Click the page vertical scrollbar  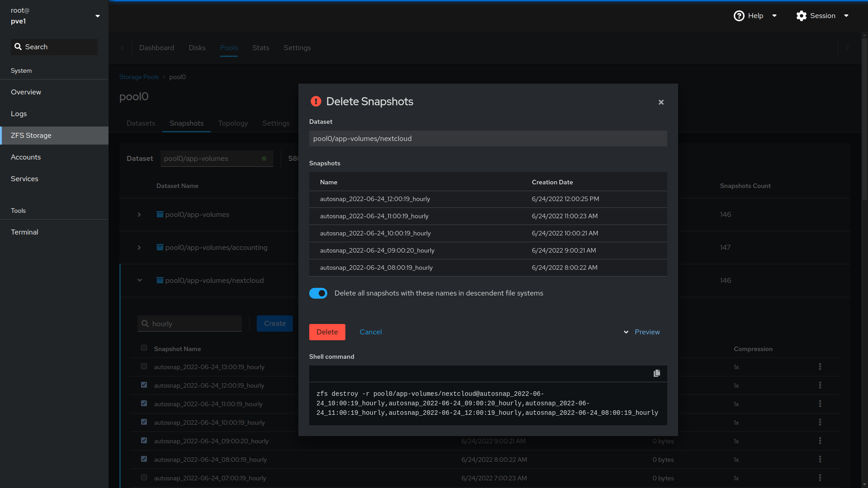point(864,120)
